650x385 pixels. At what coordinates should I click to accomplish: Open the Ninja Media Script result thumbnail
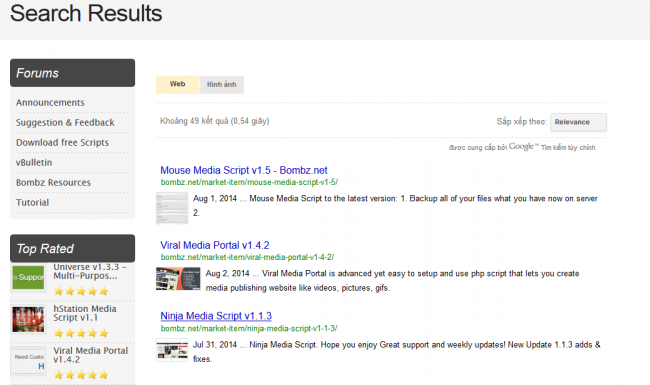pos(172,350)
